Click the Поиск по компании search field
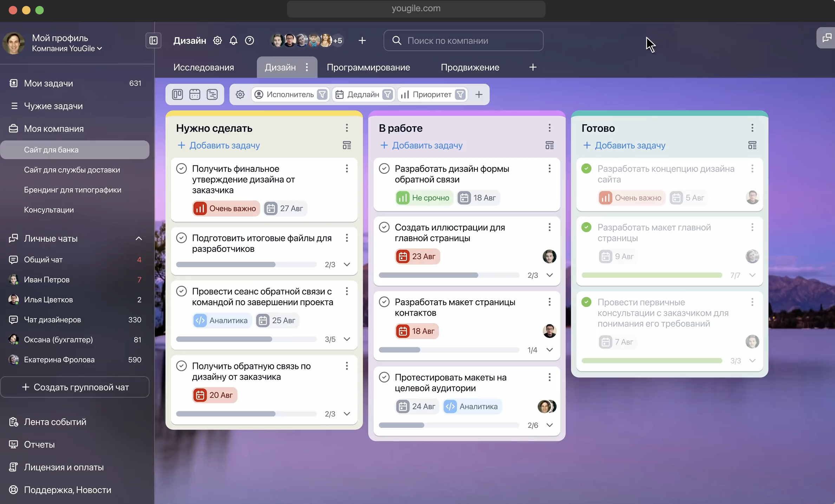The height and width of the screenshot is (504, 835). 463,40
